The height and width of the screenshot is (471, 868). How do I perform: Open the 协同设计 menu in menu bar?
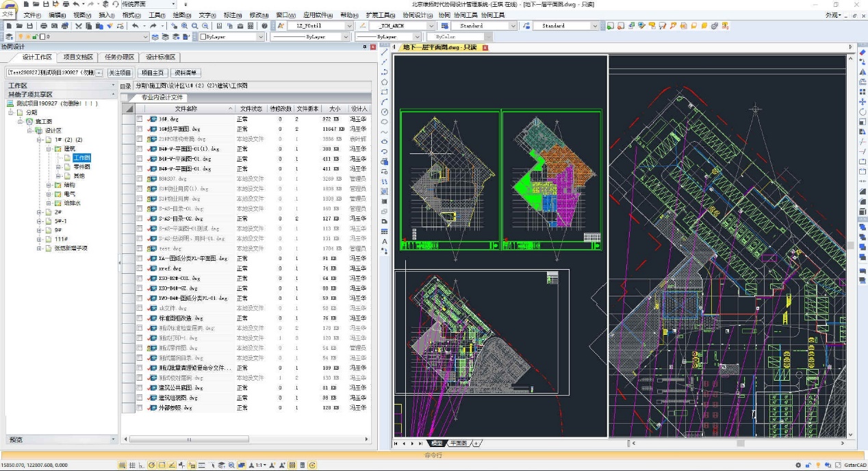coord(418,14)
